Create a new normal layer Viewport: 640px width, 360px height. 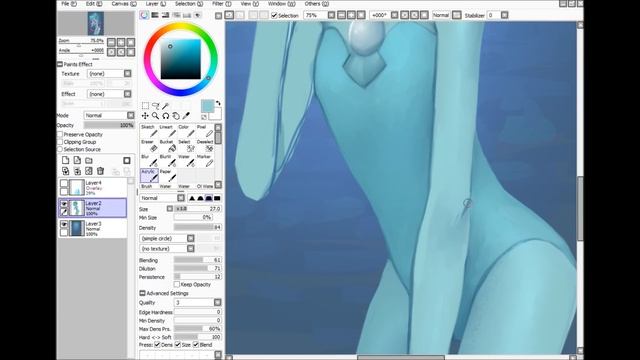pyautogui.click(x=65, y=160)
